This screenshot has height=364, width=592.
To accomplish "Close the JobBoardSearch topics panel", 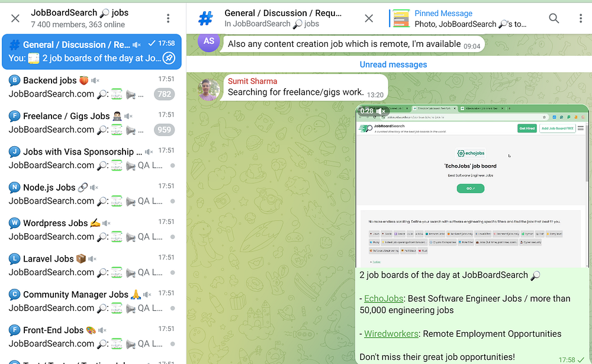I will click(15, 18).
